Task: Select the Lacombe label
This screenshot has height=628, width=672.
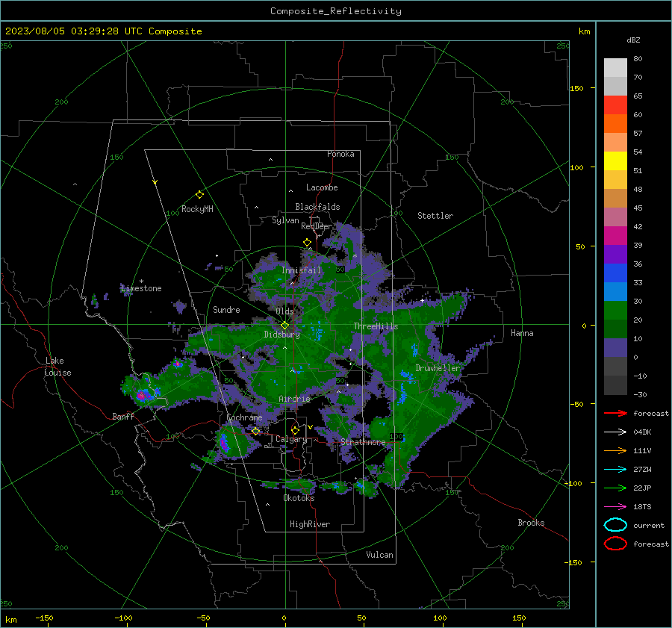Action: [x=322, y=187]
